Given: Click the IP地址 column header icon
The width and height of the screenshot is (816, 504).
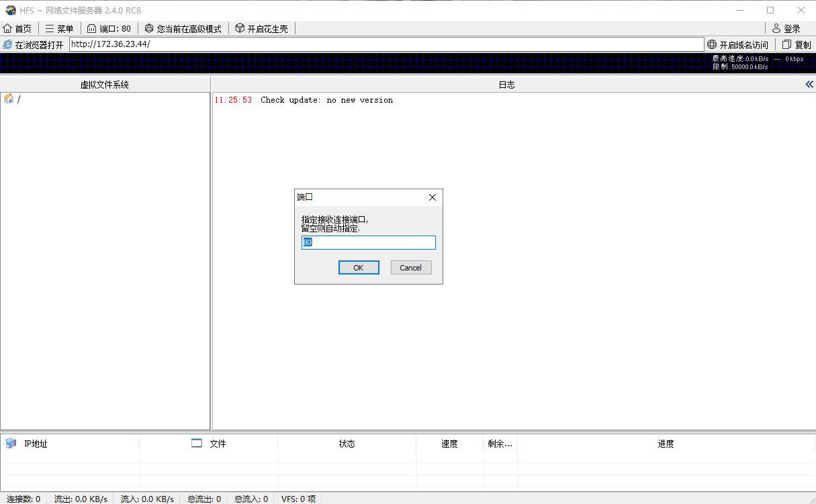Looking at the screenshot, I should click(11, 444).
